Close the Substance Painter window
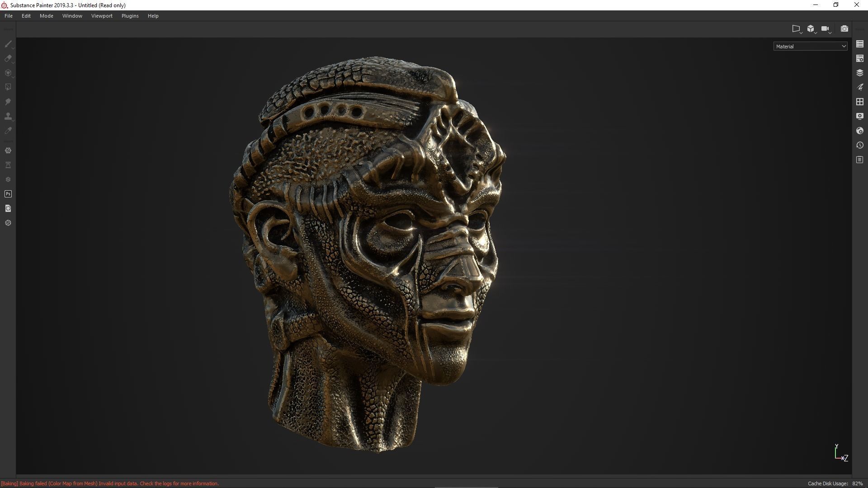This screenshot has height=488, width=868. pos(857,5)
